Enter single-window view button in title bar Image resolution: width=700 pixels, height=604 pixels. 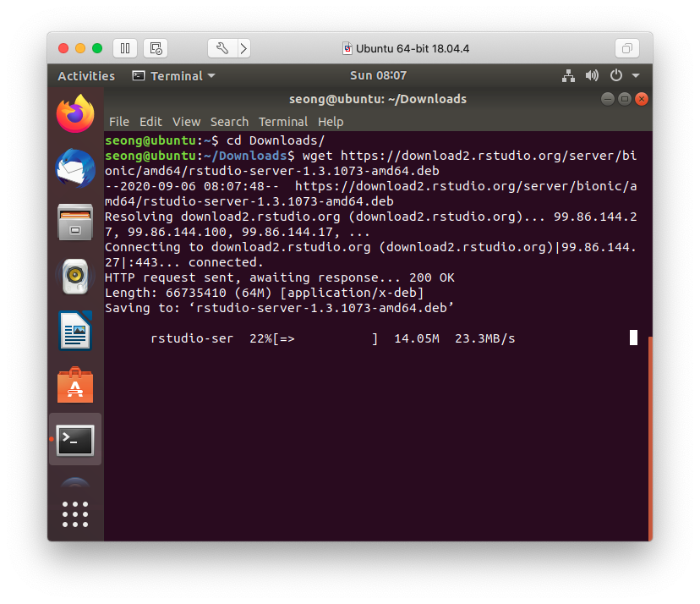tap(627, 48)
